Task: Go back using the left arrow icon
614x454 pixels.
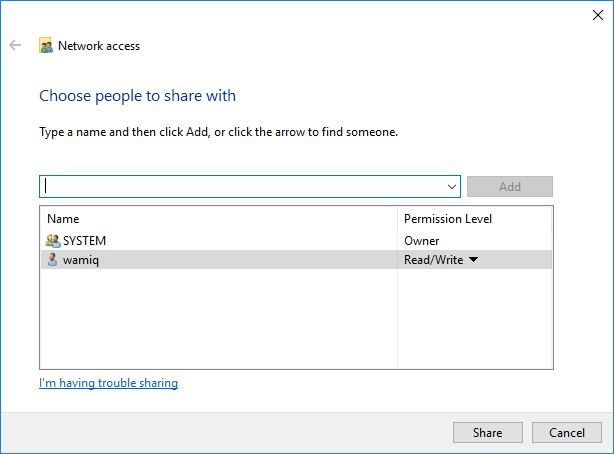Action: (x=15, y=45)
